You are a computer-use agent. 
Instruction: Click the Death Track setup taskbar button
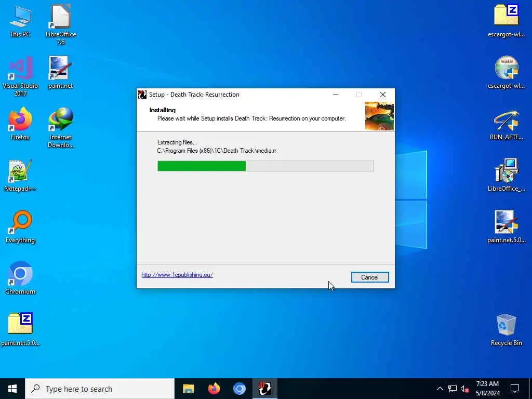pos(264,389)
